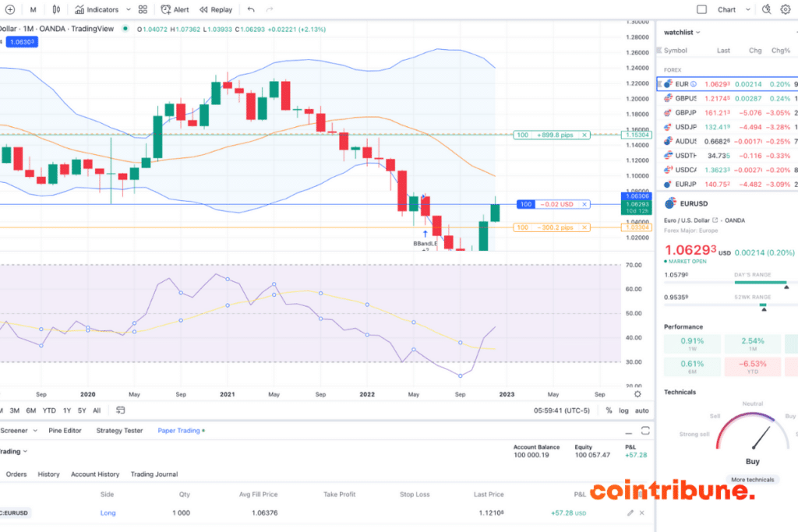Click the go-to-date calendar icon
The height and width of the screenshot is (532, 798).
point(121,410)
